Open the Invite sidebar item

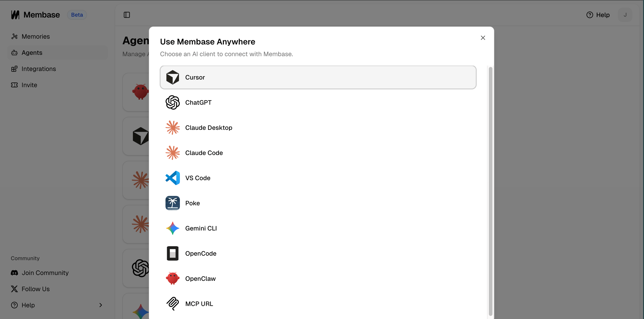(58, 85)
